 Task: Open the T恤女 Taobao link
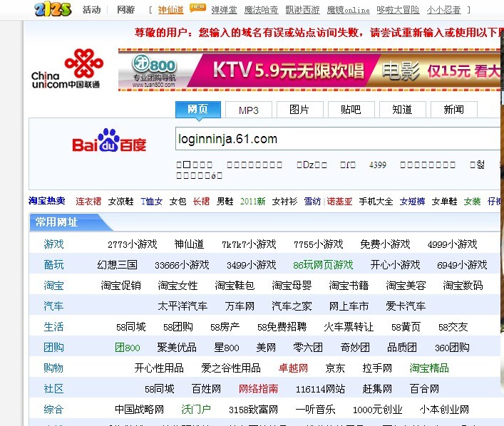152,202
